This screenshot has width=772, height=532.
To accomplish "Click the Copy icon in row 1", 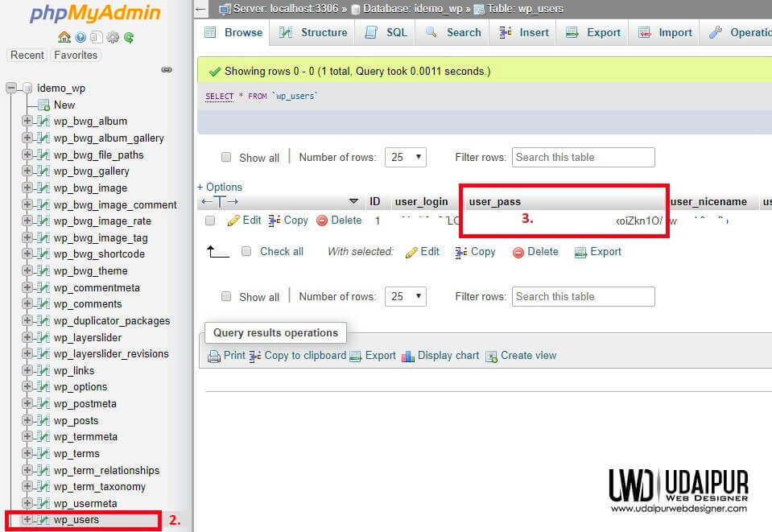I will [275, 221].
